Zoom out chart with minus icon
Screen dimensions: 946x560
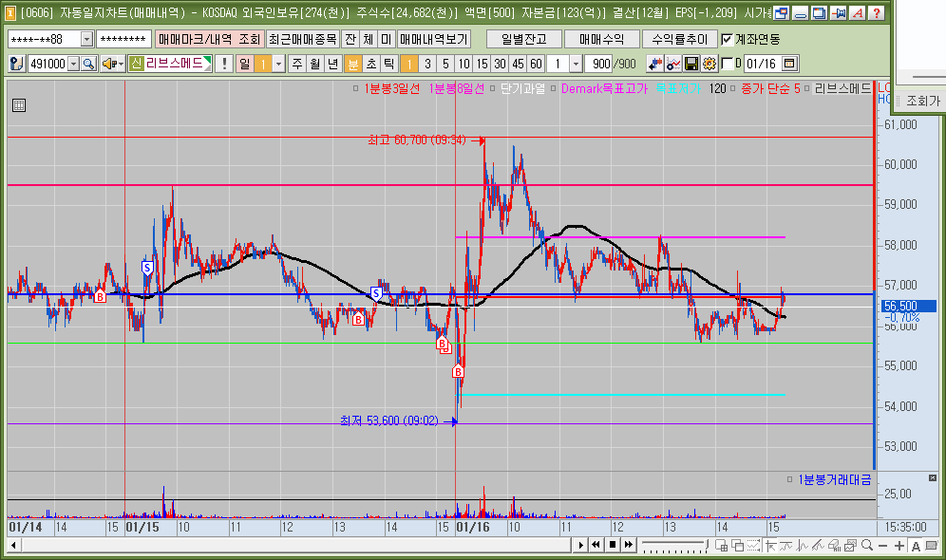pos(882,546)
